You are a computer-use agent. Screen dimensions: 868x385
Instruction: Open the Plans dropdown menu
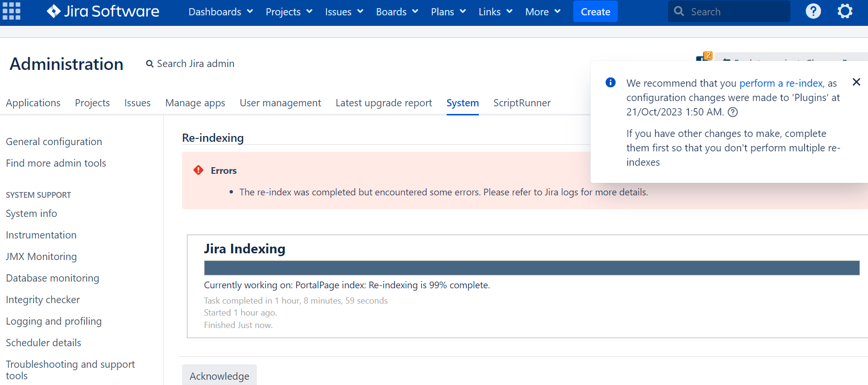(448, 11)
